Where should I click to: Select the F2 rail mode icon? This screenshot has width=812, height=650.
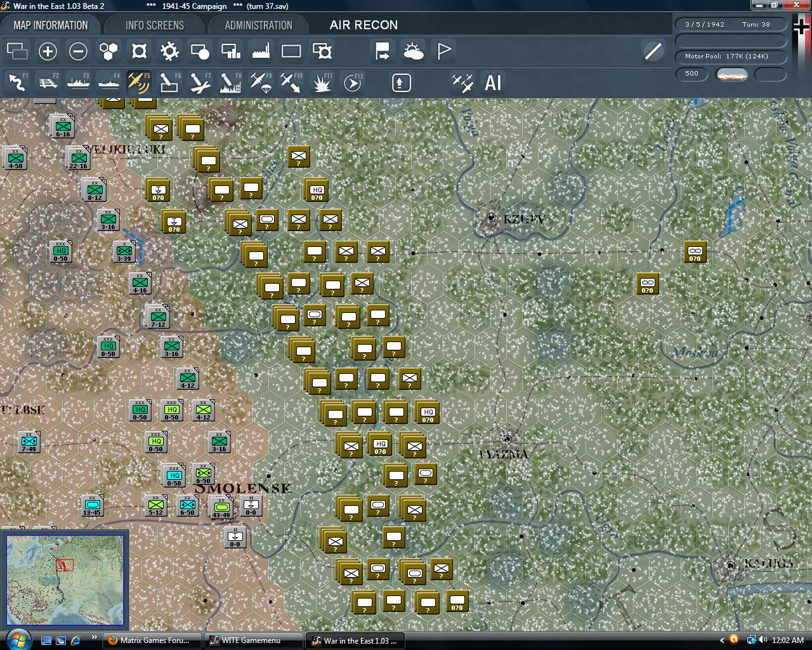click(48, 83)
